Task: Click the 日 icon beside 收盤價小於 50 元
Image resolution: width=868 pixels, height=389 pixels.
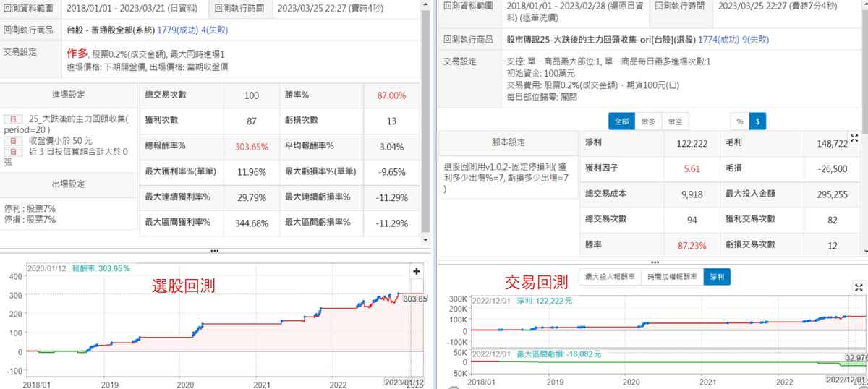Action: tap(12, 140)
